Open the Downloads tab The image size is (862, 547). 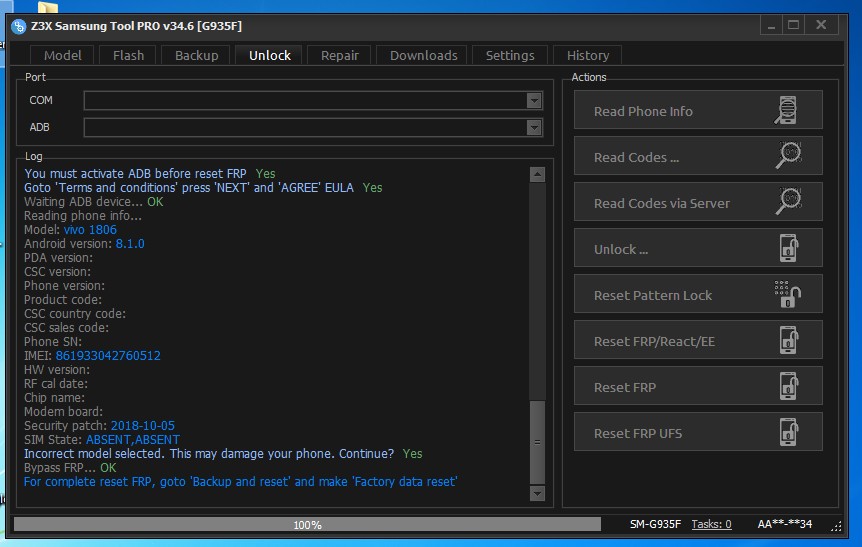tap(423, 56)
